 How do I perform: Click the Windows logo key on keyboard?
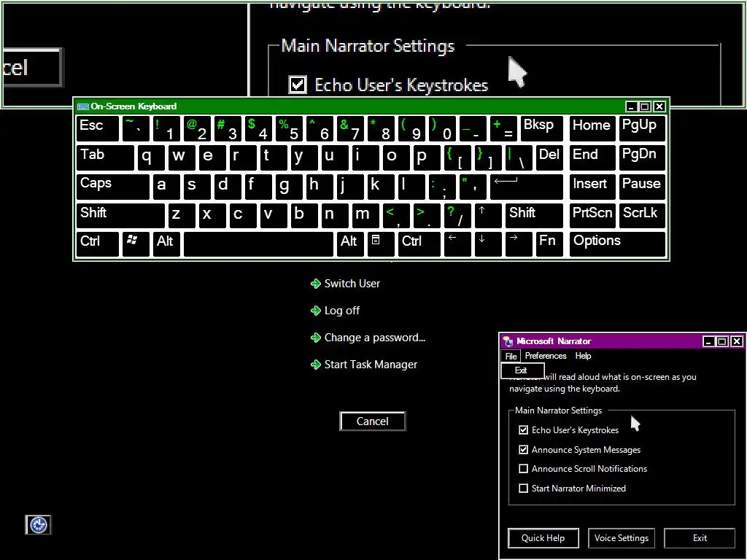click(x=136, y=244)
